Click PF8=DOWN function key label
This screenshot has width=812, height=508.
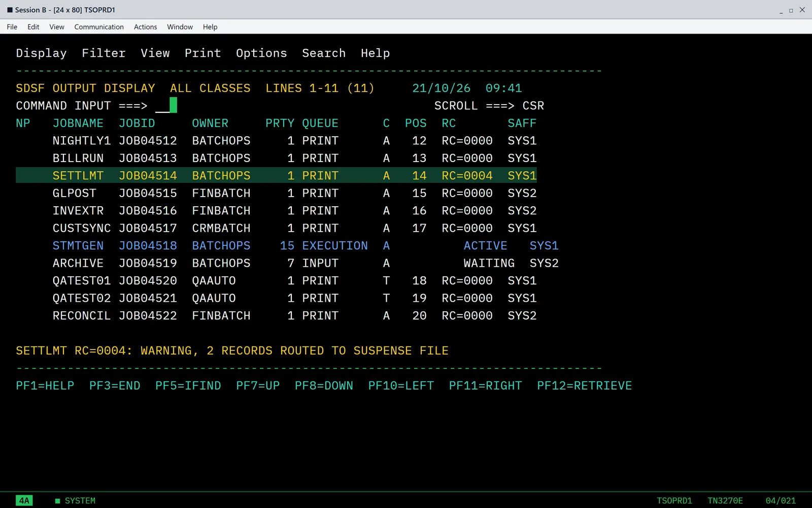point(324,386)
